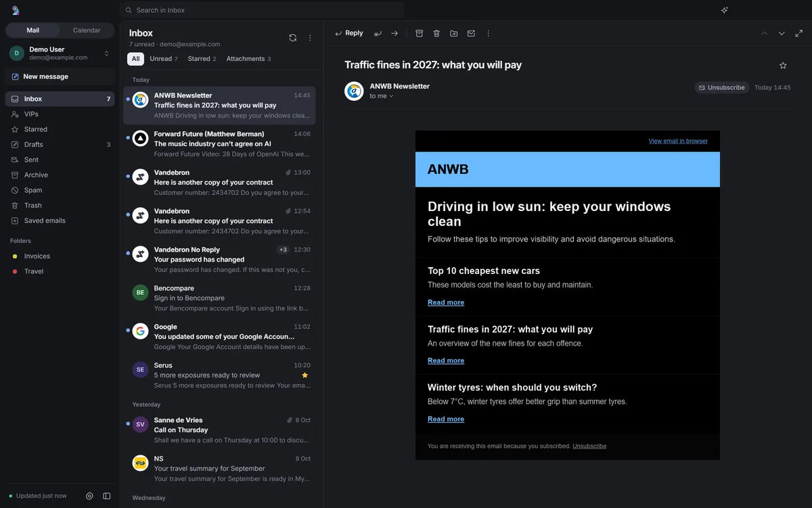Click the ANWB Newsletter sender avatar in header

click(x=354, y=91)
